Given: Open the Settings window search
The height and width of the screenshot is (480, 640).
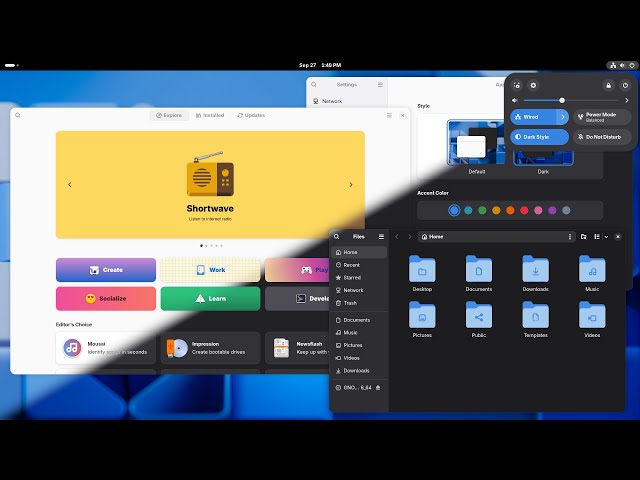Looking at the screenshot, I should 314,84.
